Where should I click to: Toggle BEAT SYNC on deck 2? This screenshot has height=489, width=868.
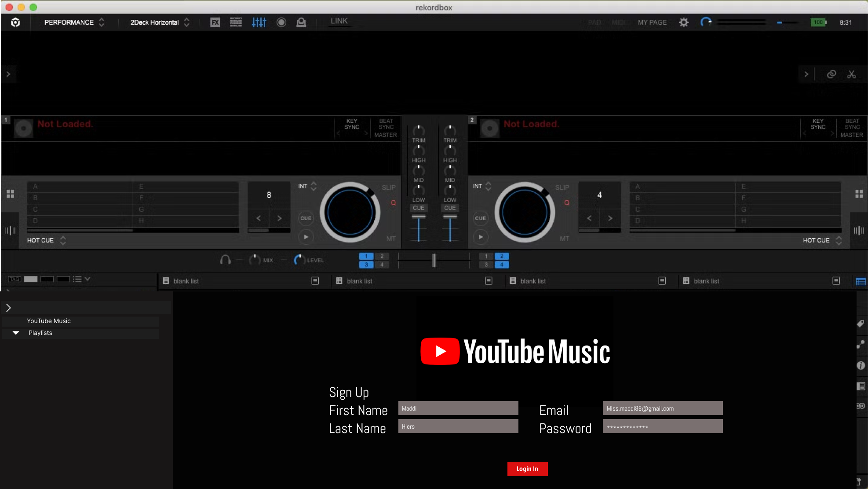(x=852, y=124)
